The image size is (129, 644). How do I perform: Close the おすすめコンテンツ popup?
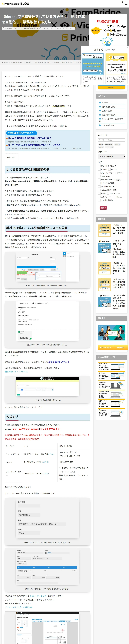point(127,47)
